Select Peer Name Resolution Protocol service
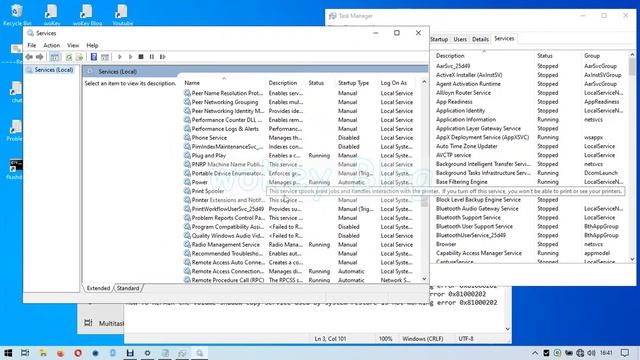640x360 pixels. (301, 93)
